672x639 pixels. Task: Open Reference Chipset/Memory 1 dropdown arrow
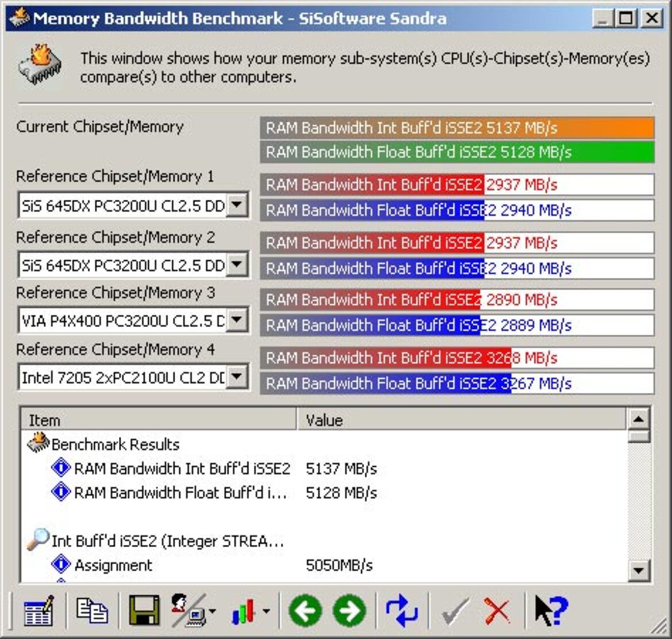coord(237,205)
